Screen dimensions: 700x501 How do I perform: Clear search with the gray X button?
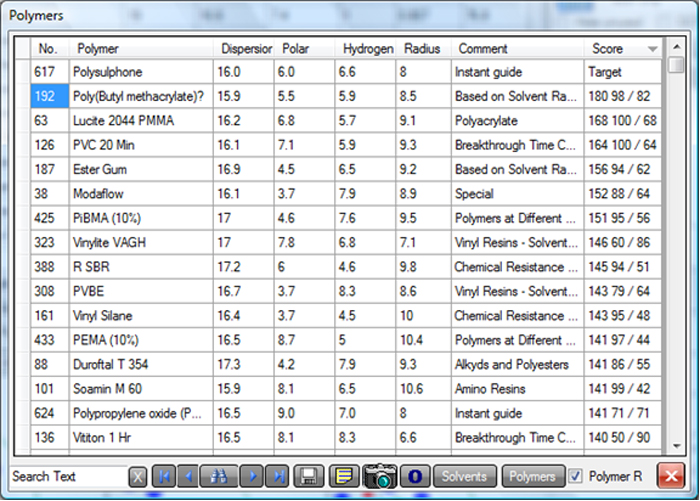[138, 477]
